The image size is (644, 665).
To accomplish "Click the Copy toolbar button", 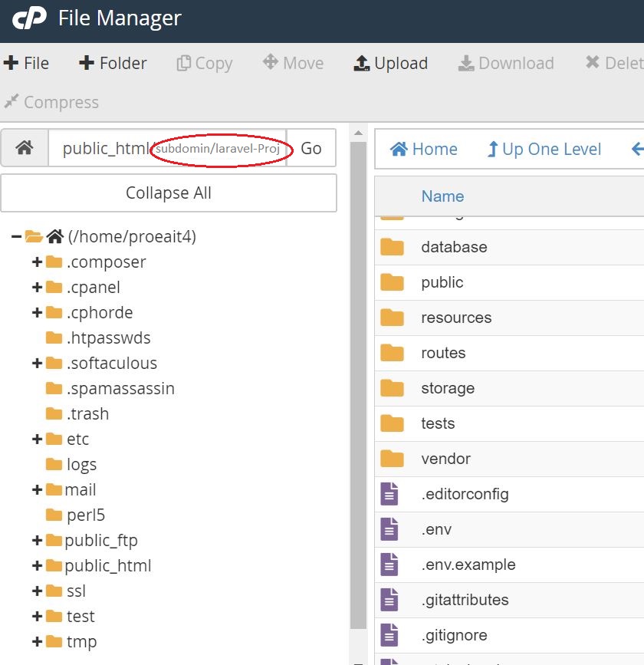I will (205, 63).
